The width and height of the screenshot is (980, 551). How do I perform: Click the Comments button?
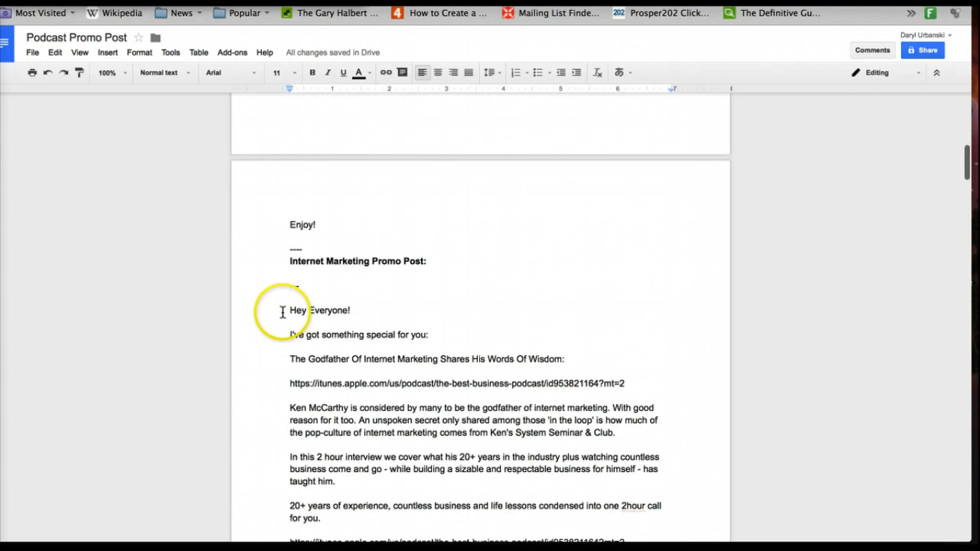coord(872,50)
